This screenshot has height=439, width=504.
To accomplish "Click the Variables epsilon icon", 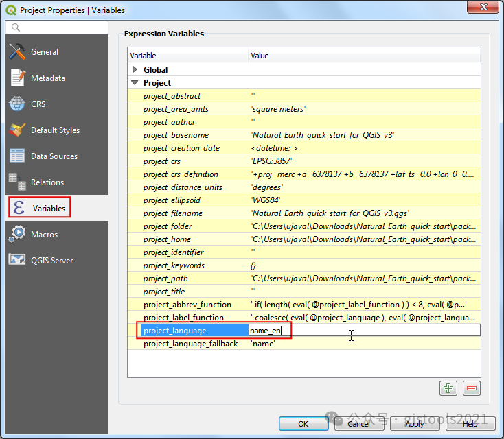I will (x=19, y=208).
